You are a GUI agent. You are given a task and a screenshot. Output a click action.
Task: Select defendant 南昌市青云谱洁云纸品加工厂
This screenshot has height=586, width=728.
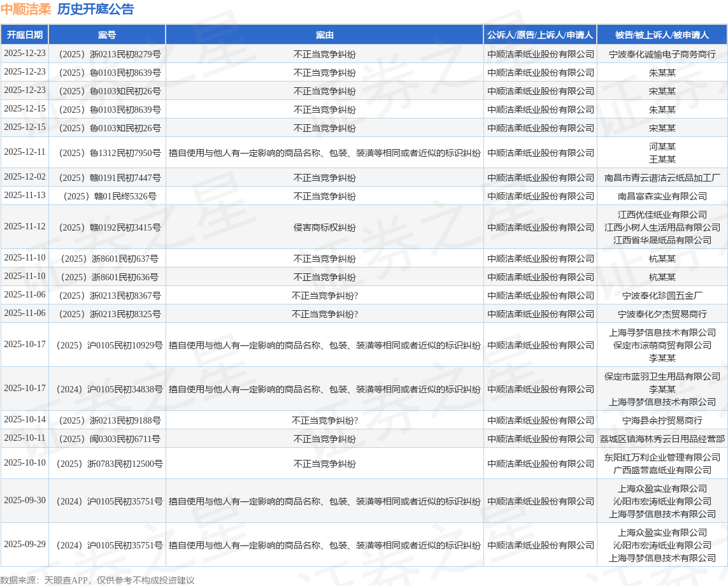(662, 178)
